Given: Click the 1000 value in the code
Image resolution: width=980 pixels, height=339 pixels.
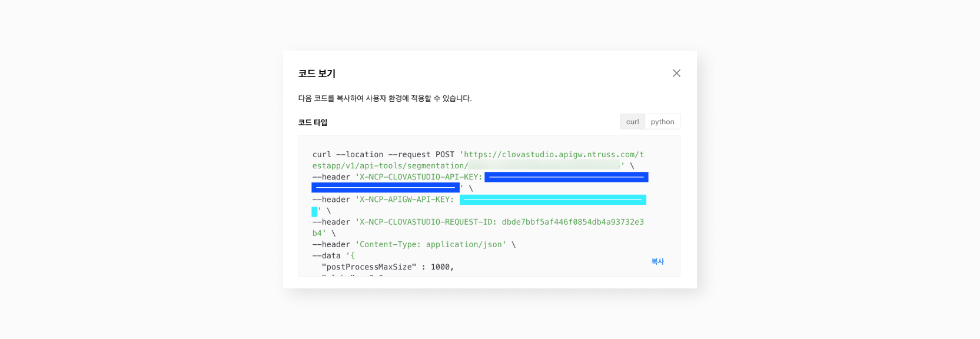Looking at the screenshot, I should click(440, 267).
